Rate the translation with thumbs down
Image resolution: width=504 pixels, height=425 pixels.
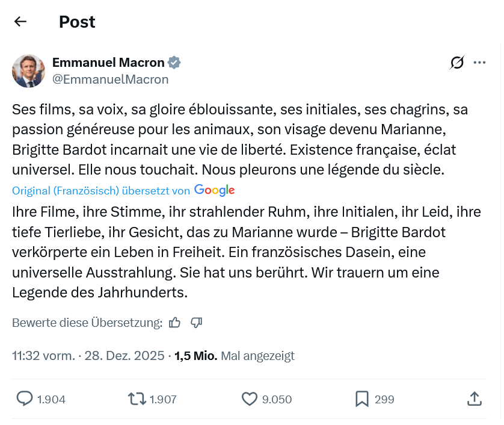point(196,323)
